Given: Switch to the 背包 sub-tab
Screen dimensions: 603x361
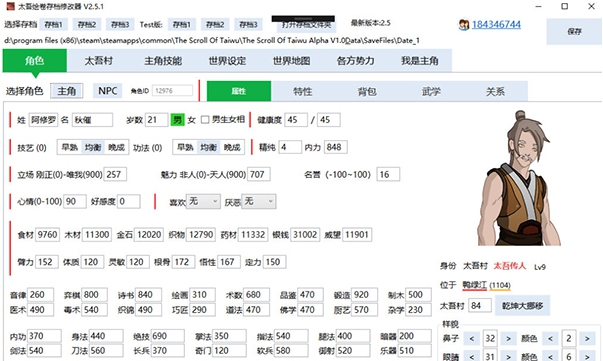Looking at the screenshot, I should click(367, 91).
